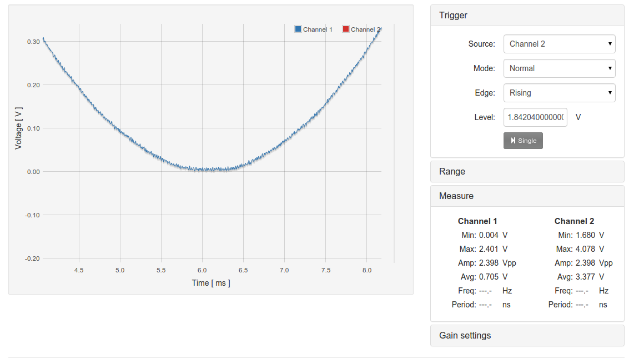This screenshot has width=644, height=363.
Task: Click the Time [ ms ] axis label
Action: [211, 283]
